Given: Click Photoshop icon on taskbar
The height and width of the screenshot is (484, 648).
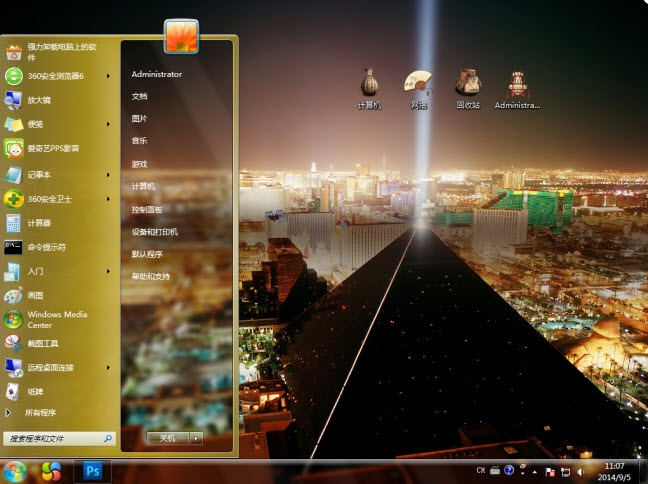Looking at the screenshot, I should (x=94, y=470).
